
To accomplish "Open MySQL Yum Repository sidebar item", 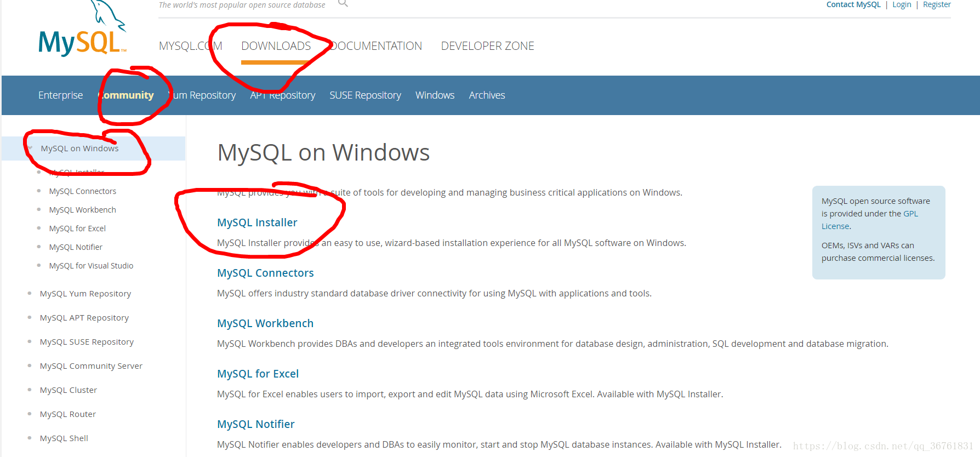I will coord(86,294).
